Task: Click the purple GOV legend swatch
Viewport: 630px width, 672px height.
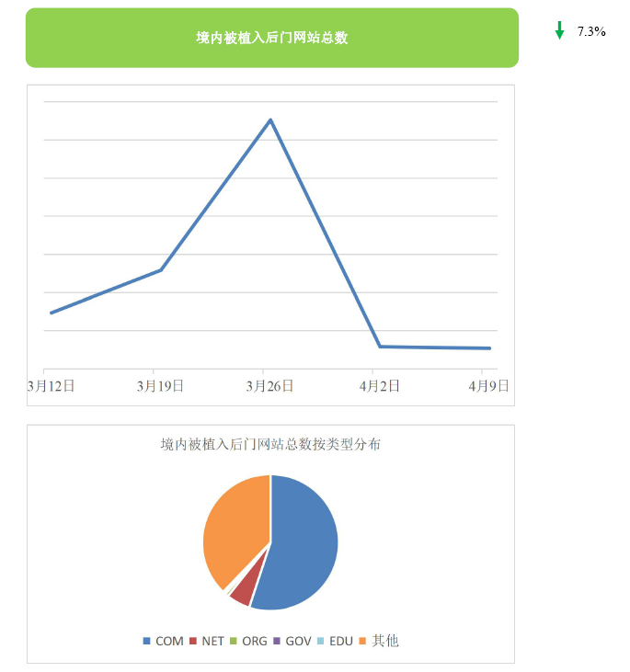Action: point(277,641)
